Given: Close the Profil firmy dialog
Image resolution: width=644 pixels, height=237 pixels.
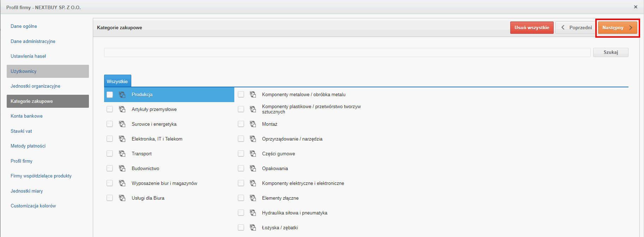Looking at the screenshot, I should coord(636,7).
